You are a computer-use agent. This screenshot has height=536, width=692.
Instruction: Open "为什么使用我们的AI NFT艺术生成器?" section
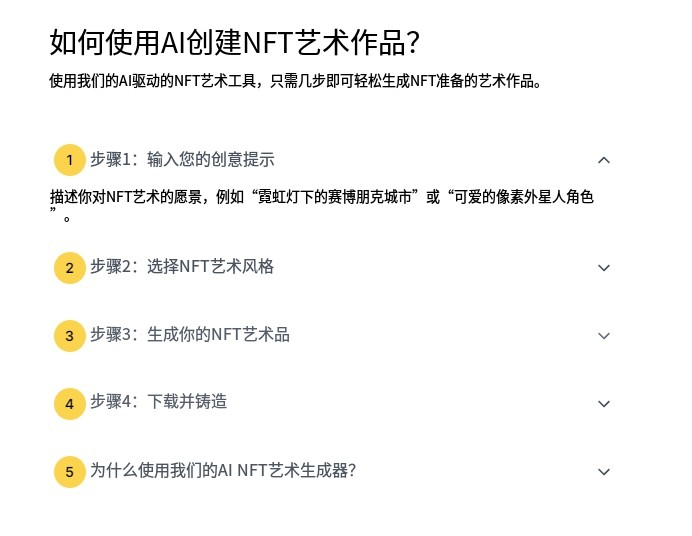click(223, 470)
